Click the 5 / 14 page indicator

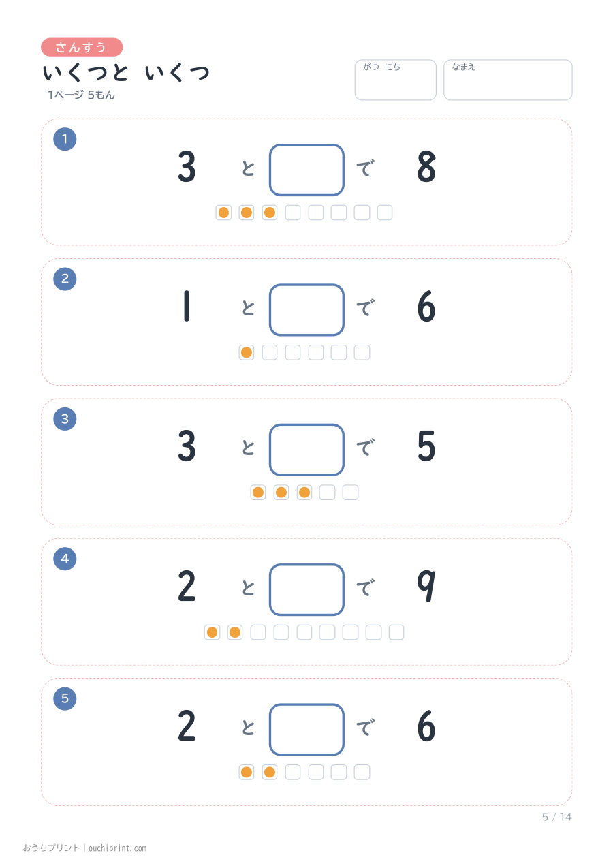click(557, 817)
